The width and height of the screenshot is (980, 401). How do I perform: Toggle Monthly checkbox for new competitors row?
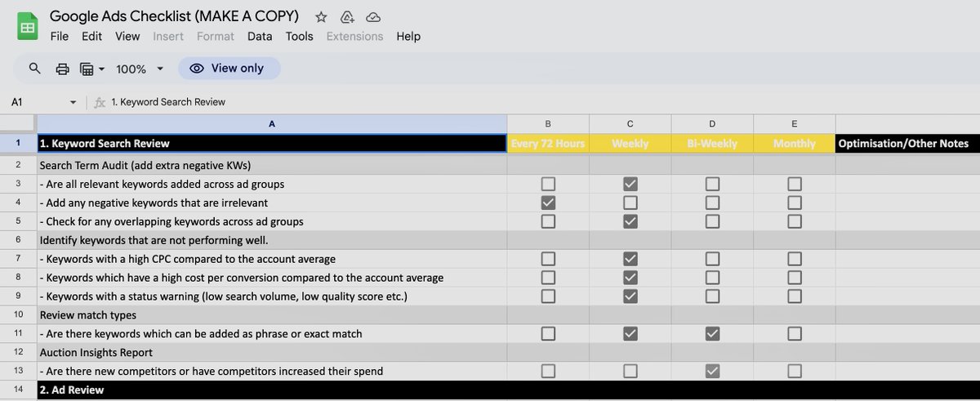pos(794,371)
